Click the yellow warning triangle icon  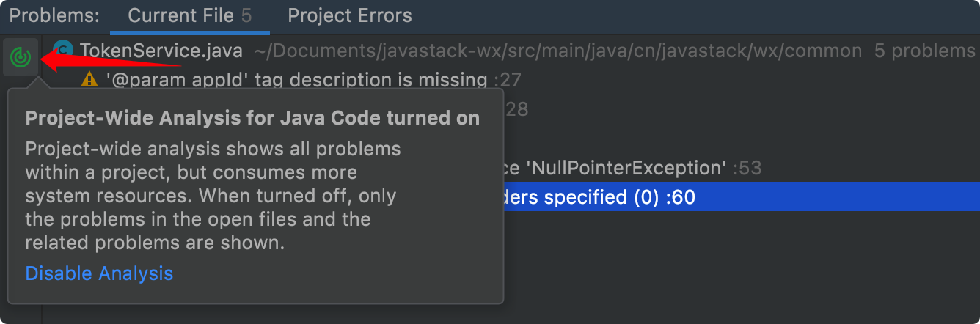tap(89, 79)
